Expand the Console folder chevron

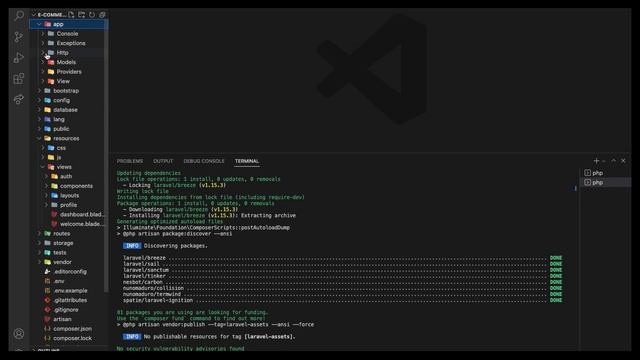click(43, 33)
